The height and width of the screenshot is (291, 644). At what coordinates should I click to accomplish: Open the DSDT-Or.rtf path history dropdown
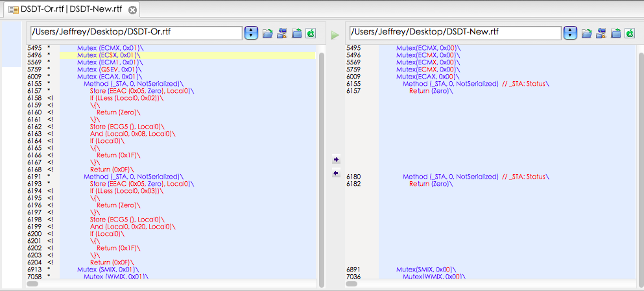pyautogui.click(x=252, y=32)
